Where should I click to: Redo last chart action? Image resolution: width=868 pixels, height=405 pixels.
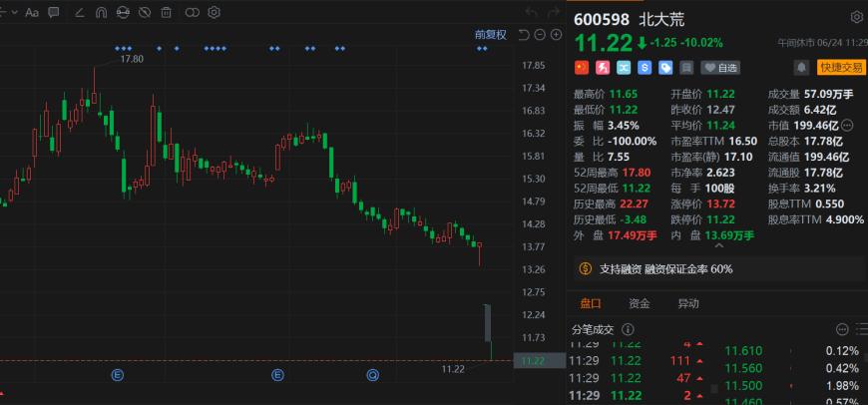tap(553, 12)
